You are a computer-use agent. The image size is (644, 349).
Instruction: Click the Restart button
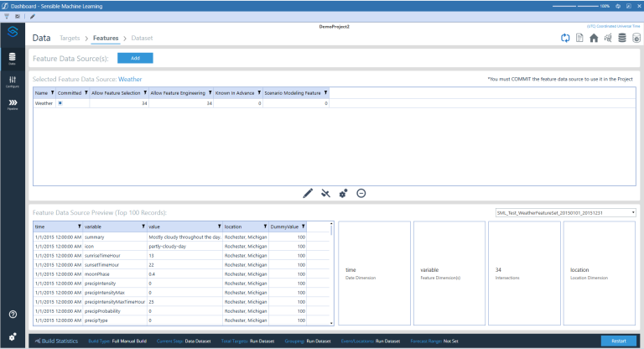pyautogui.click(x=619, y=341)
